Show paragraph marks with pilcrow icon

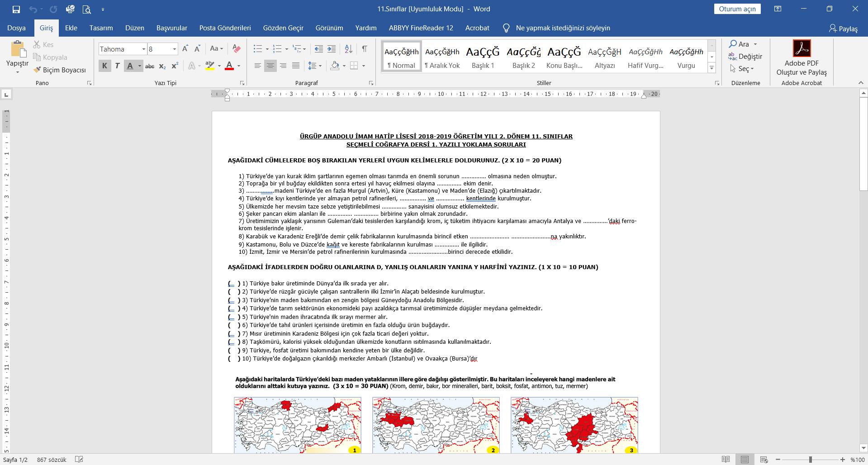pos(365,49)
